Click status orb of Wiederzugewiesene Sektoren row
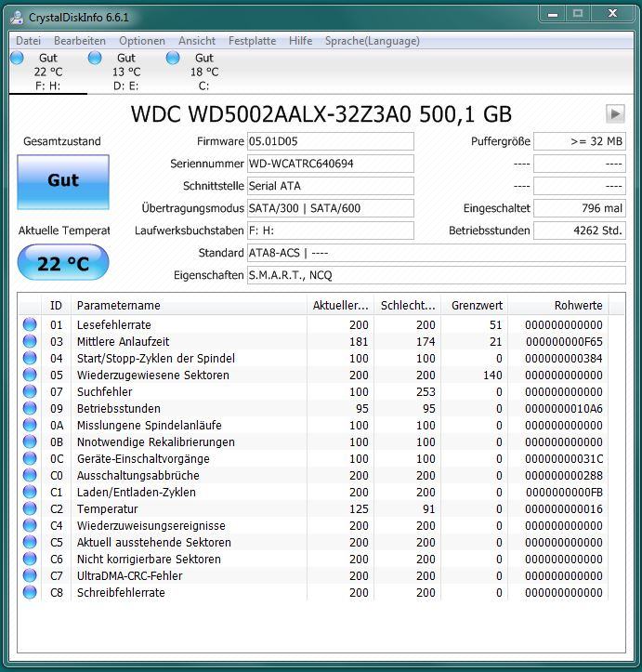The width and height of the screenshot is (642, 672). 30,375
